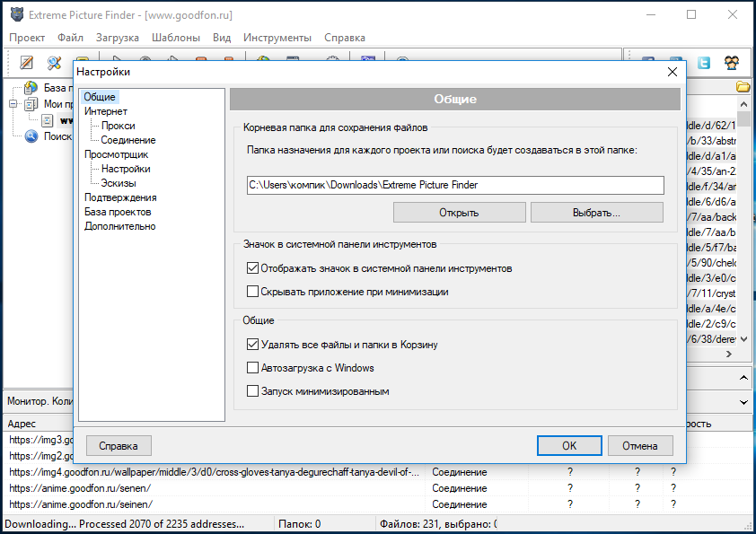Enable Автозагрузка с Windows checkbox
The height and width of the screenshot is (534, 756).
click(252, 368)
